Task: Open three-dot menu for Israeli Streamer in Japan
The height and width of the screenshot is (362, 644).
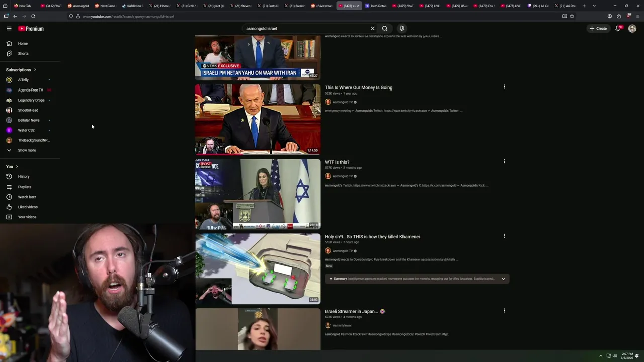Action: [504, 311]
